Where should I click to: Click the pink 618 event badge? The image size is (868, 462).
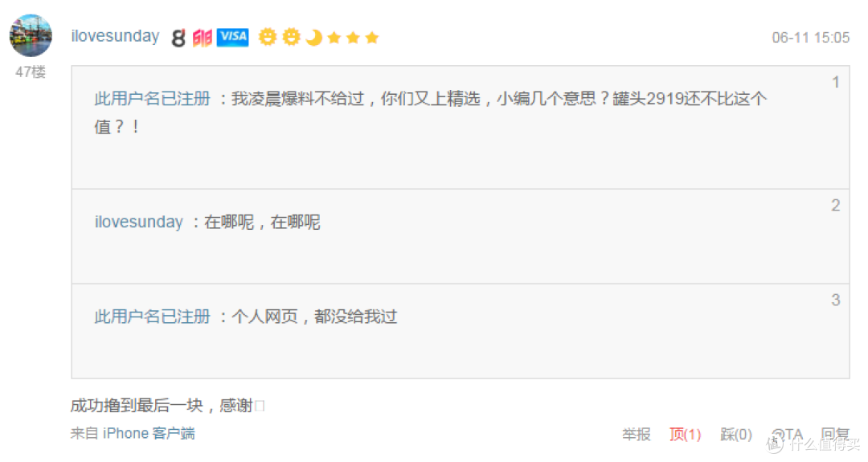(x=202, y=38)
